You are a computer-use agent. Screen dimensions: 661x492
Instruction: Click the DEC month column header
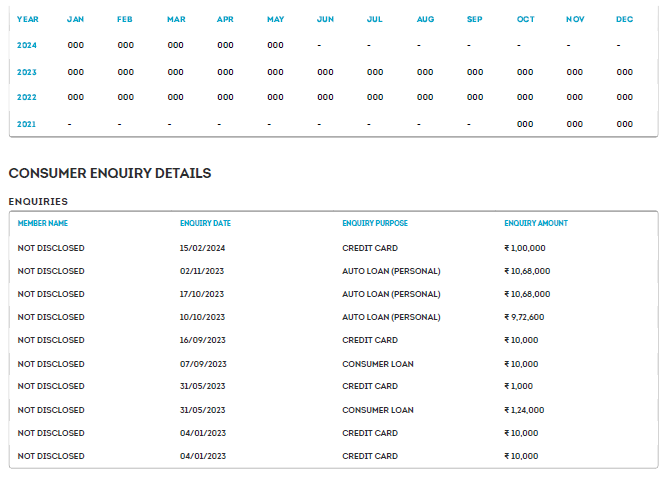[624, 19]
